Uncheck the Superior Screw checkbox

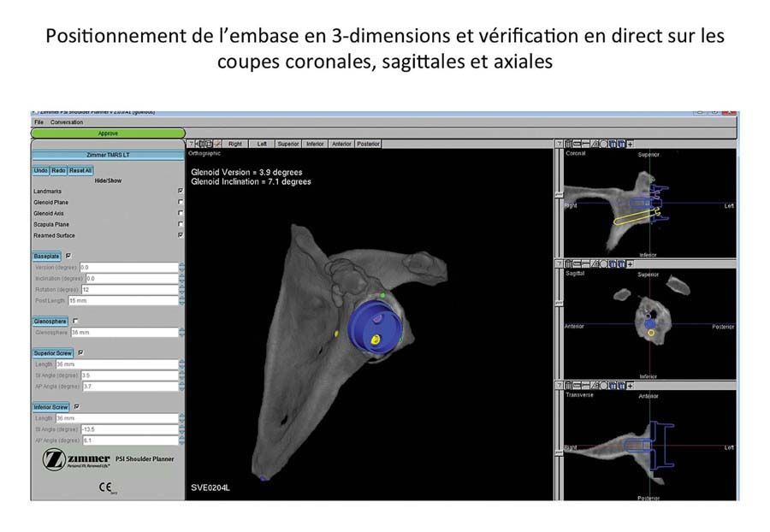pyautogui.click(x=80, y=353)
